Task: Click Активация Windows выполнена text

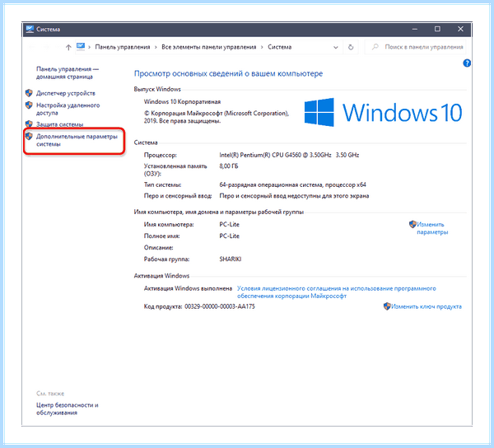Action: (188, 288)
